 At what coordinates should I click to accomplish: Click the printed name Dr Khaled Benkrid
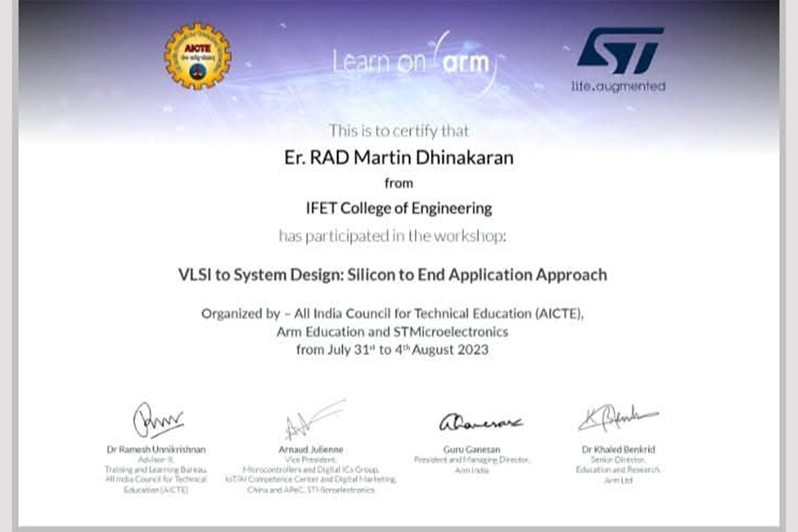[x=618, y=450]
